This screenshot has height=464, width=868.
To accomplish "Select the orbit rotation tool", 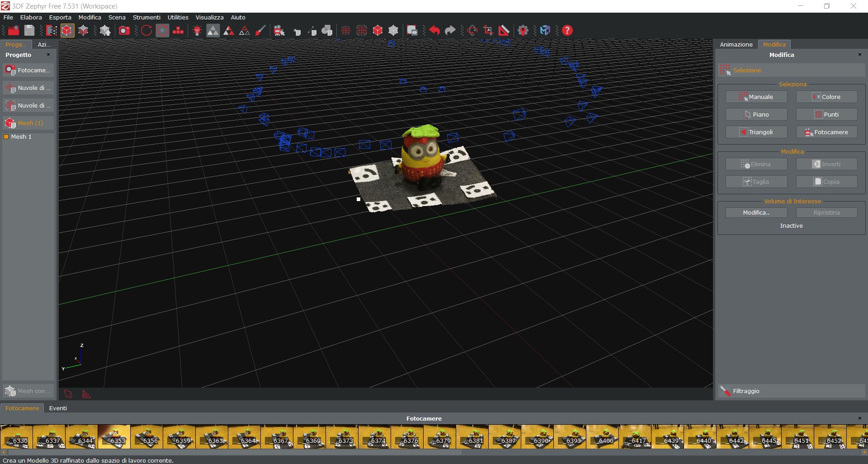I will (472, 30).
